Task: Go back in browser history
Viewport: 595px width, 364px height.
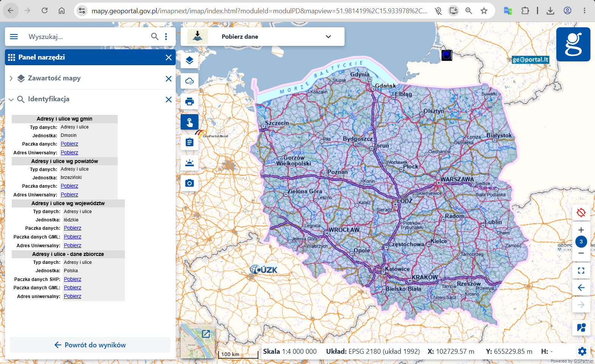Action: tap(11, 11)
